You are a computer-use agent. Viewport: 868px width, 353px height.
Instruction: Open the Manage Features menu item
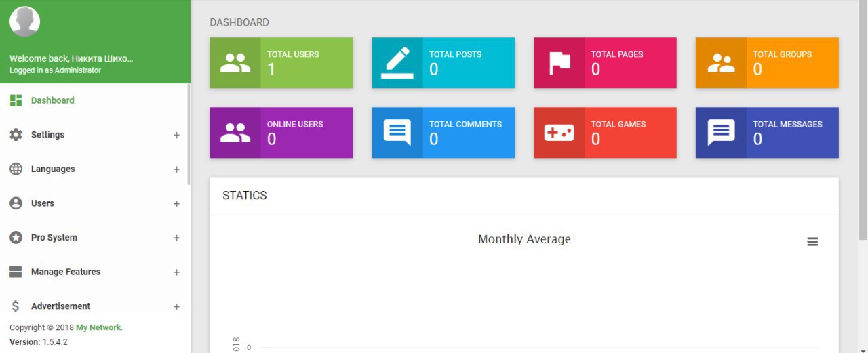click(x=95, y=272)
